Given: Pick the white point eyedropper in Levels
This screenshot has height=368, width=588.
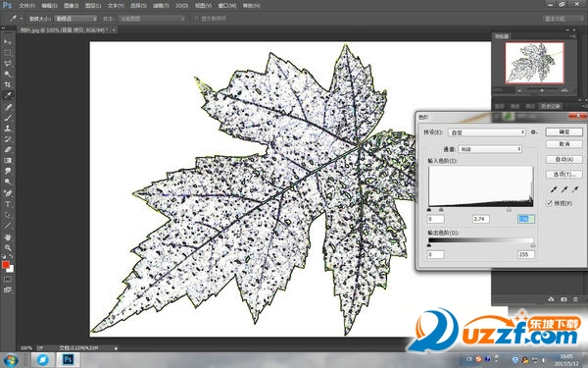Looking at the screenshot, I should [x=575, y=189].
